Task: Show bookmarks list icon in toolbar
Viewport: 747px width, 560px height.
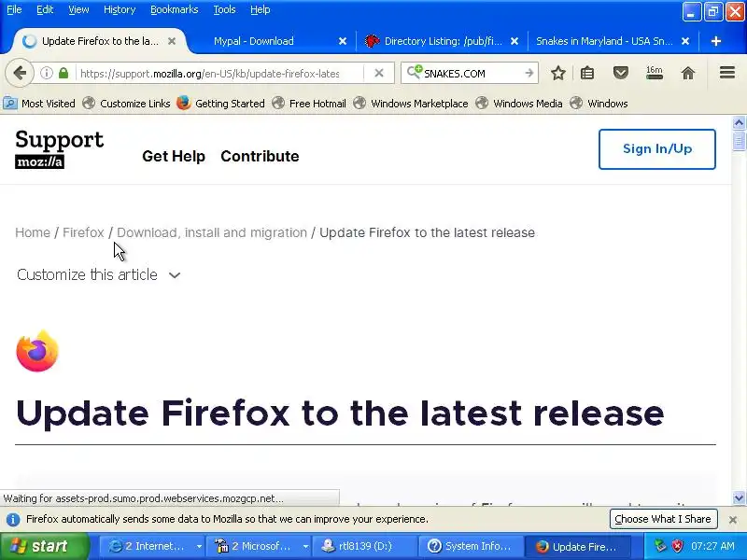Action: point(587,74)
